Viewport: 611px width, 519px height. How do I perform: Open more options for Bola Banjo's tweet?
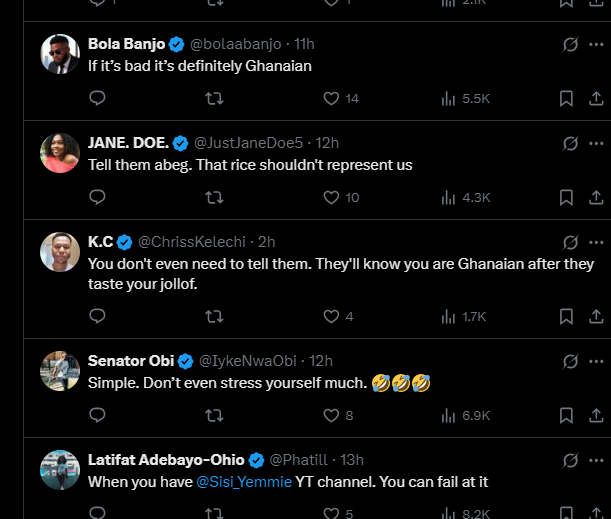tap(597, 44)
